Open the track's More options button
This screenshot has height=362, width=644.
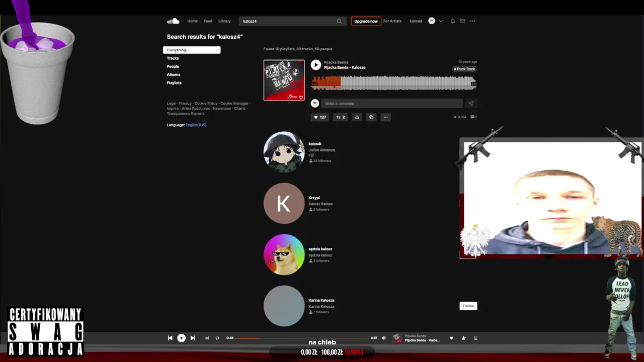tap(386, 117)
